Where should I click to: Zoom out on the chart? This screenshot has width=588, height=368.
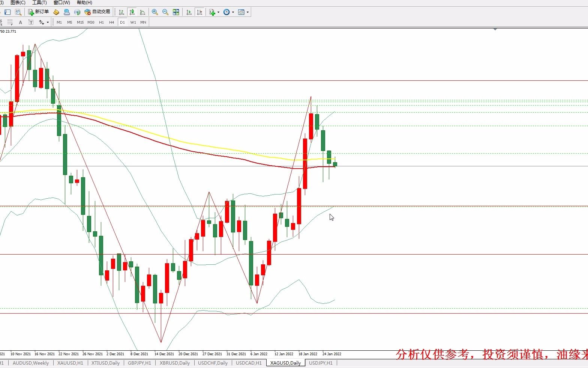point(165,12)
